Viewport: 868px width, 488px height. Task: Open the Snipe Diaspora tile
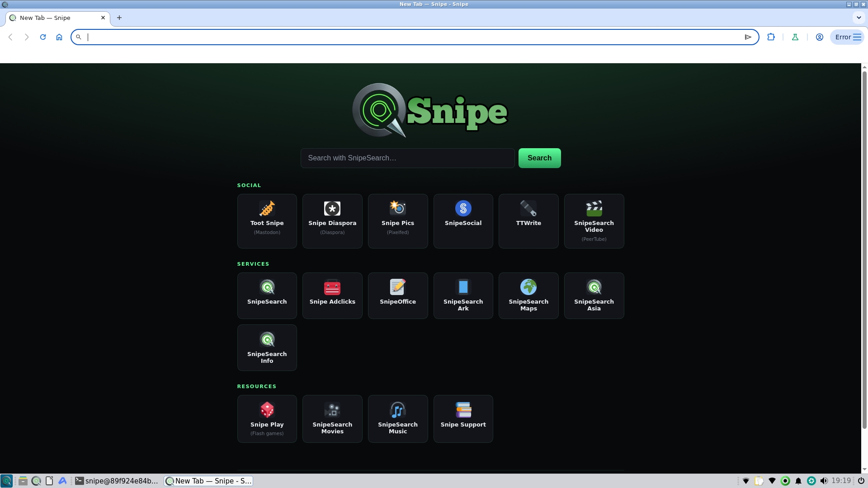click(x=332, y=221)
